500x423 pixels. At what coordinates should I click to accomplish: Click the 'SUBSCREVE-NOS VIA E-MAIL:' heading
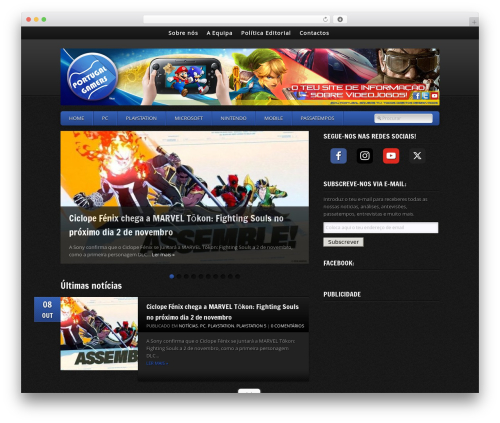(365, 184)
